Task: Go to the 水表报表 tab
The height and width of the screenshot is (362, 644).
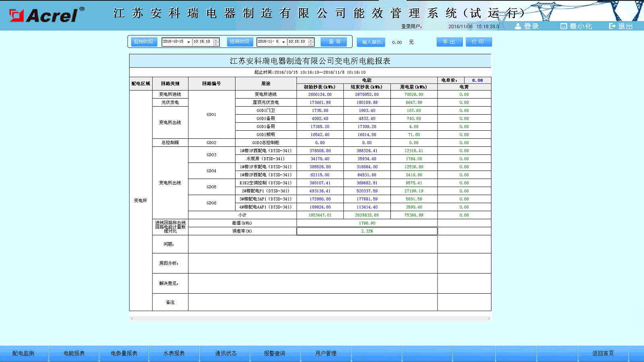Action: [174, 353]
